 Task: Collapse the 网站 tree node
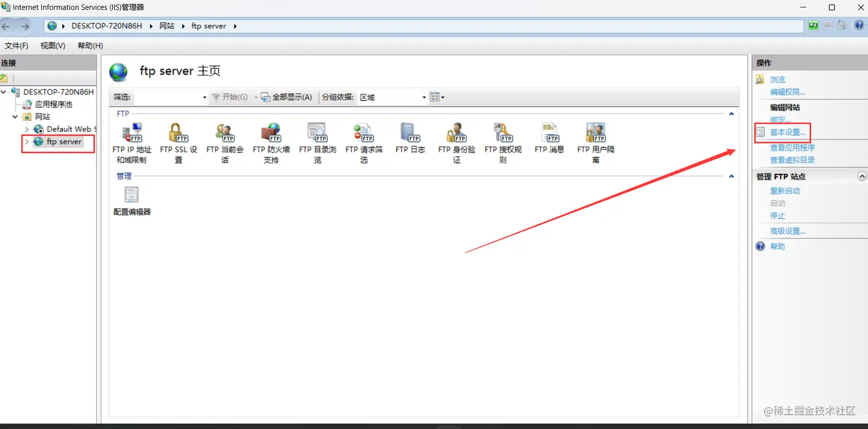(15, 116)
